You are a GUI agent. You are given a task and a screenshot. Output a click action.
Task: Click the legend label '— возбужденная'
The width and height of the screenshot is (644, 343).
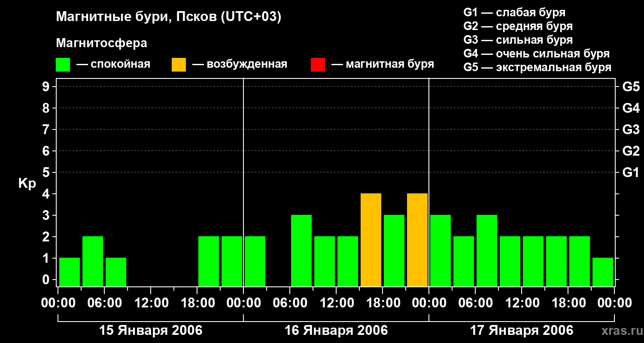[x=240, y=64]
